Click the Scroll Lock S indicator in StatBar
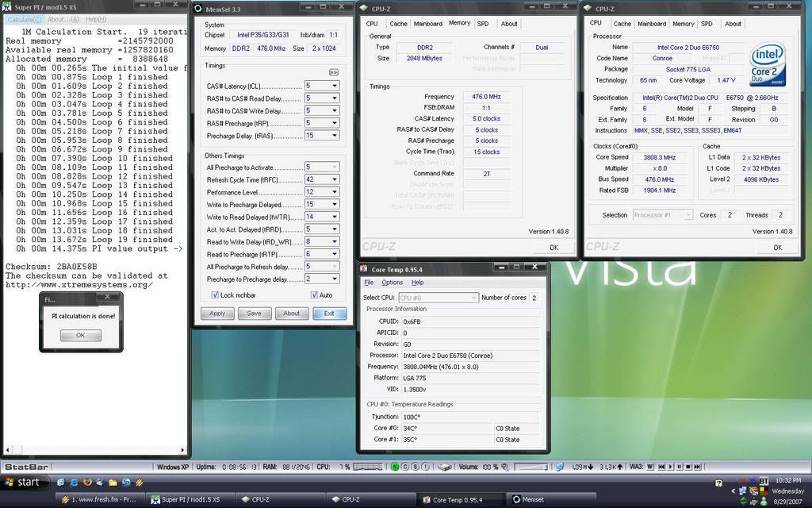Screen dimensions: 812x508 (415, 467)
